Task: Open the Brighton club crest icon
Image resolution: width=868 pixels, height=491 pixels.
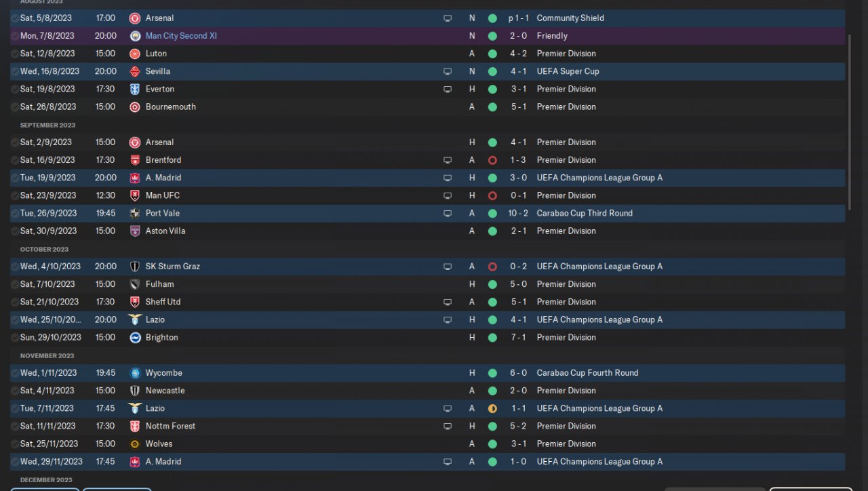Action: pyautogui.click(x=135, y=337)
